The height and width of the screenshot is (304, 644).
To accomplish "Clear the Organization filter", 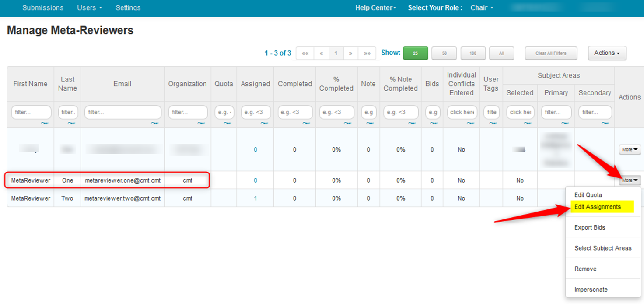I will [201, 123].
